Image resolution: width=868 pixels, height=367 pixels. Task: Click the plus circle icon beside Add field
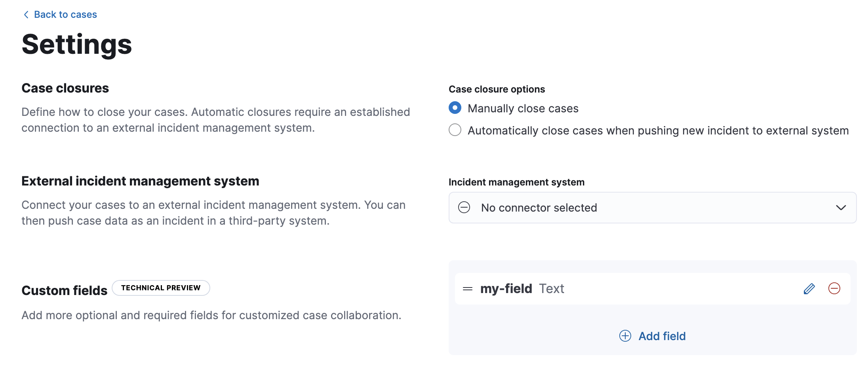pyautogui.click(x=625, y=336)
